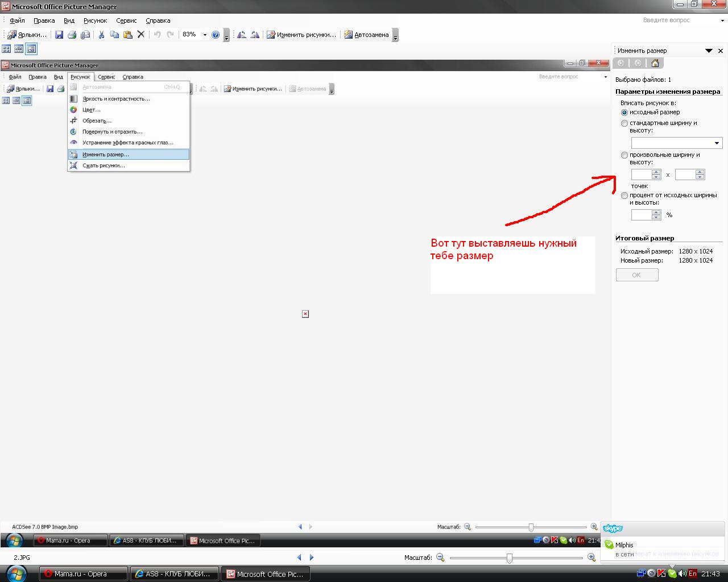This screenshot has height=582, width=728.
Task: Click the 'Автозамена' button in top toolbar
Action: pos(366,35)
